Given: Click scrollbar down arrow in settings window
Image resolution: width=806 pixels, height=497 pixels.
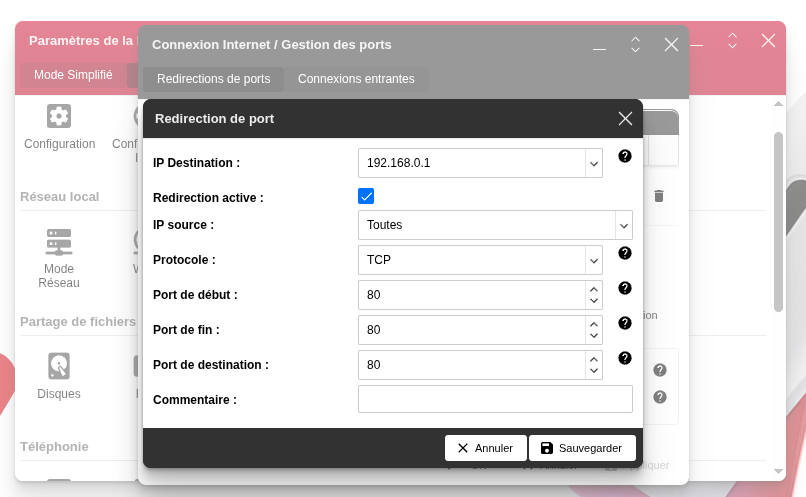Looking at the screenshot, I should coord(778,471).
